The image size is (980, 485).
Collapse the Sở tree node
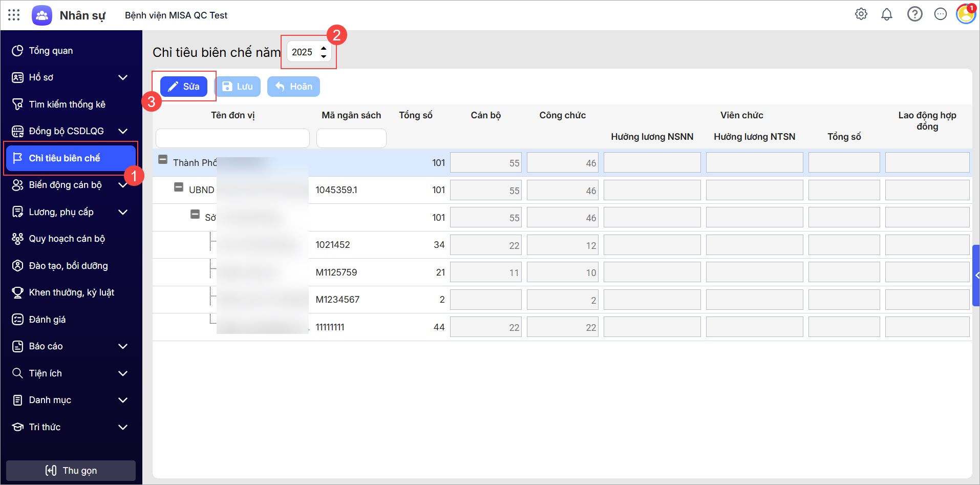click(x=195, y=215)
